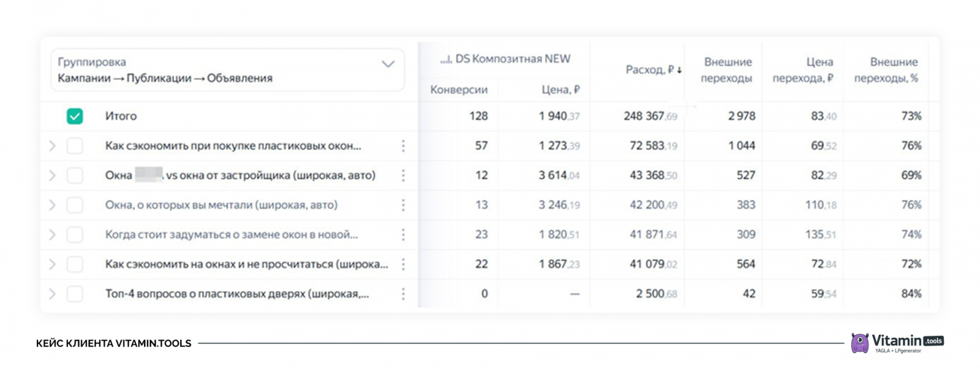Open three-dot menu for «Окна, о которых вы мечтали»
The height and width of the screenshot is (372, 980).
point(403,205)
